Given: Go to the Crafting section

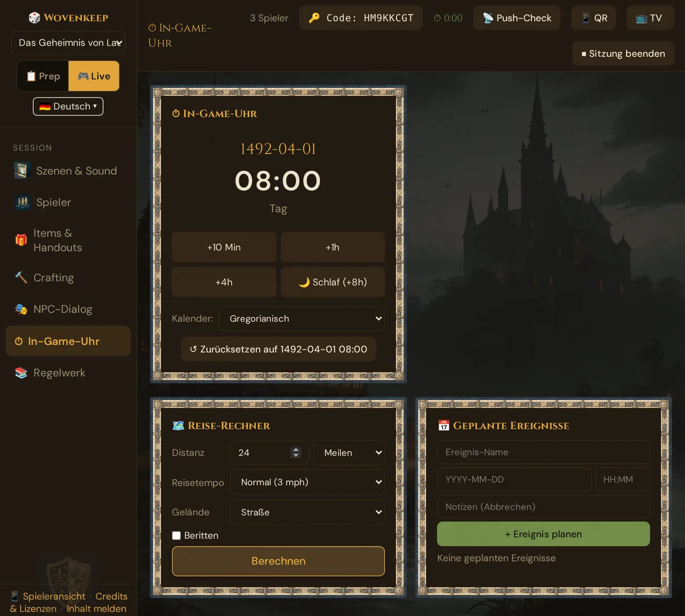Looking at the screenshot, I should tap(68, 278).
